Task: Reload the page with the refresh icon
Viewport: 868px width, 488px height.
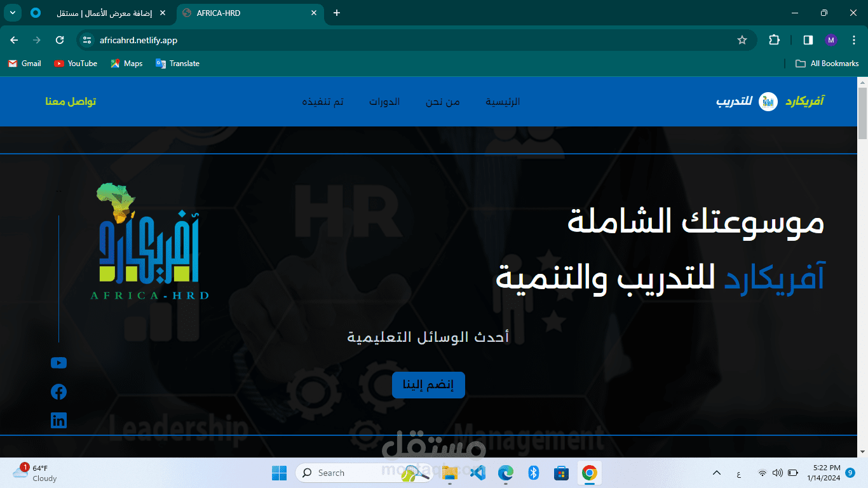Action: pos(60,40)
